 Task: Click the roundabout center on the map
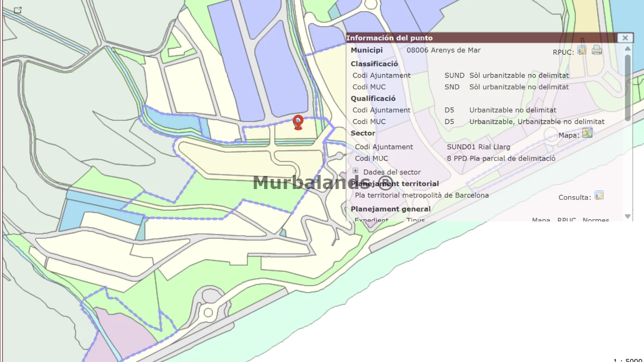point(208,313)
